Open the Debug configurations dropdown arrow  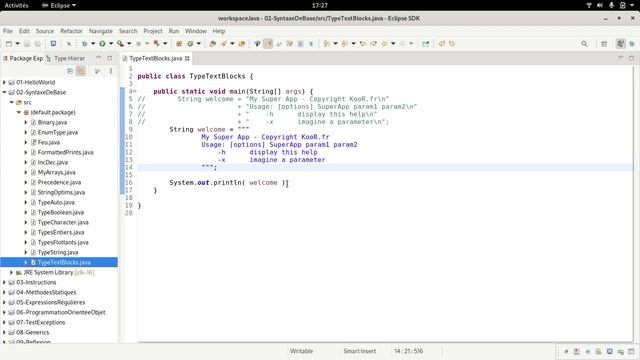coord(93,44)
